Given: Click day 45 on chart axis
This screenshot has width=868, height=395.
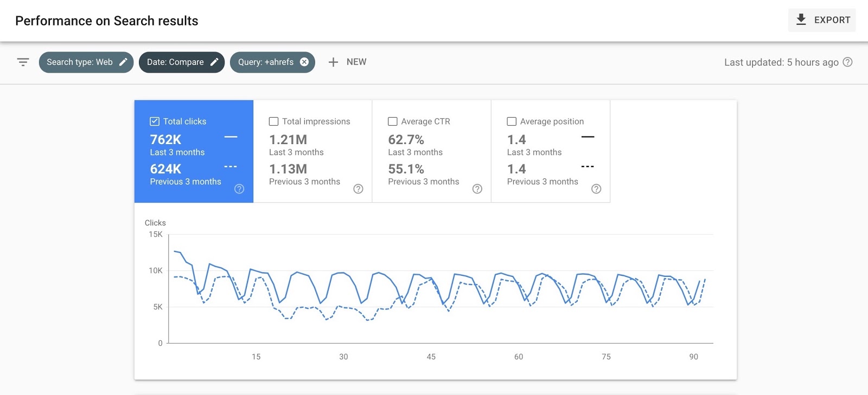Looking at the screenshot, I should pos(431,357).
